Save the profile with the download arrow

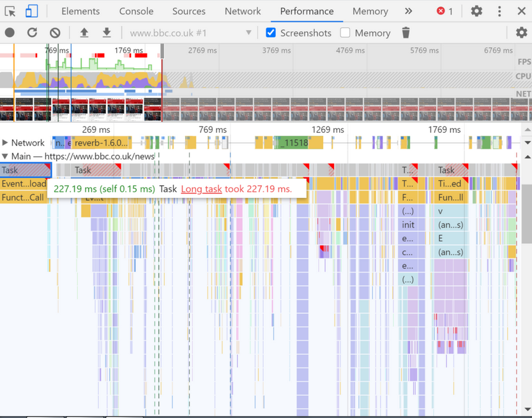[107, 33]
